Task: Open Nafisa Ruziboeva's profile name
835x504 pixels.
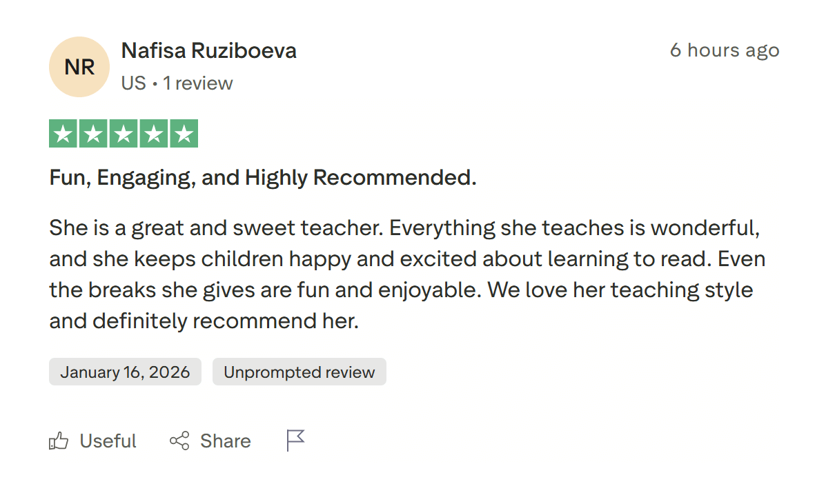Action: pos(208,50)
